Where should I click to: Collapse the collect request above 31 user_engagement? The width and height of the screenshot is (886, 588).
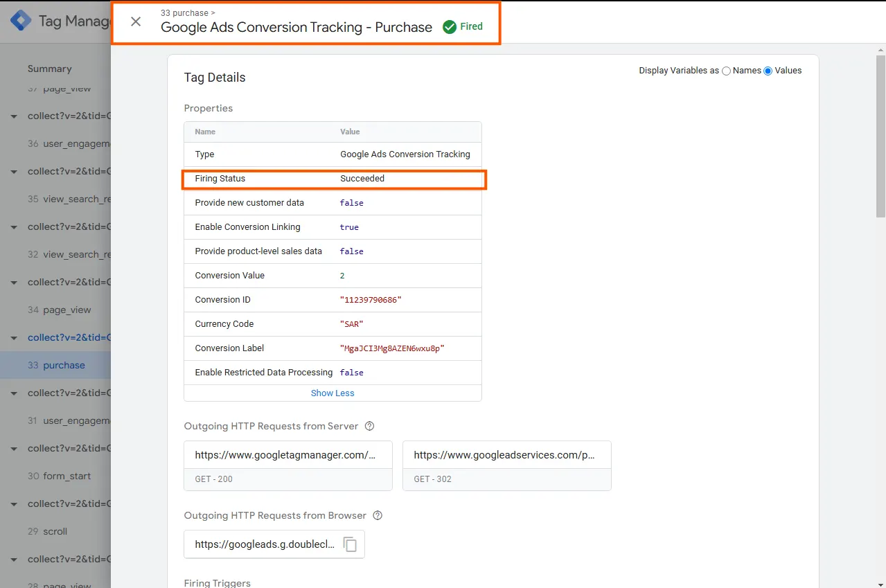(x=14, y=393)
